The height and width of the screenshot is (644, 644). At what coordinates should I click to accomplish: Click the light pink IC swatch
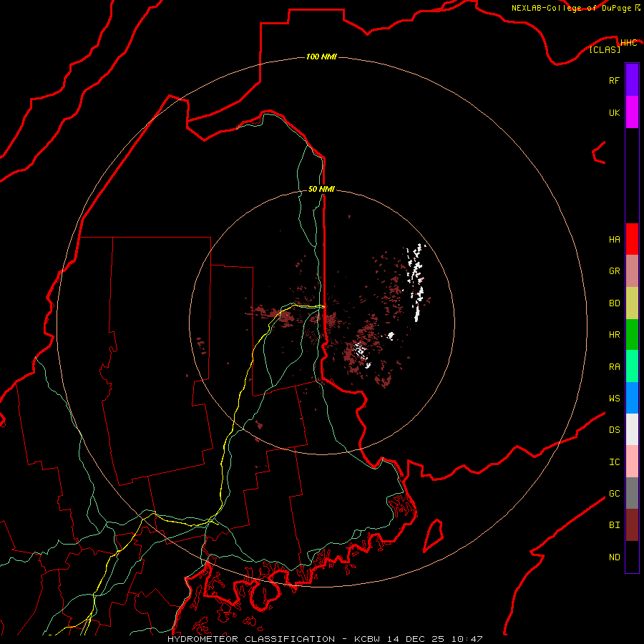[x=632, y=462]
